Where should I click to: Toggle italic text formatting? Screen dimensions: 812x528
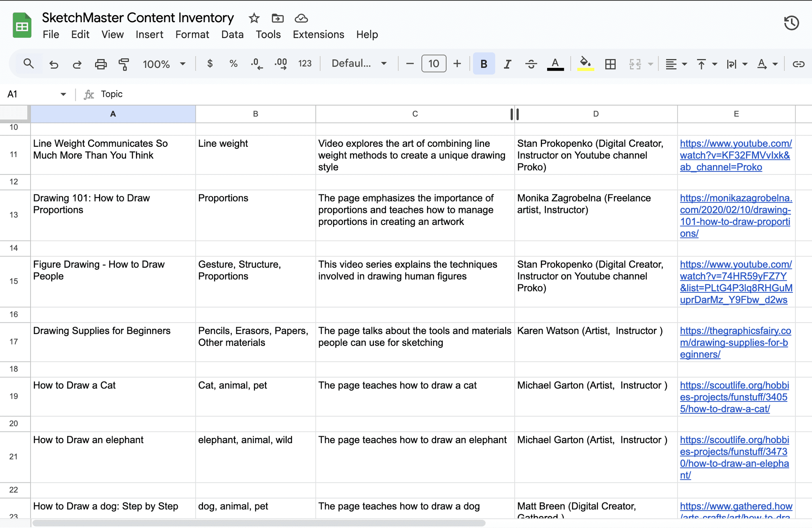tap(507, 64)
